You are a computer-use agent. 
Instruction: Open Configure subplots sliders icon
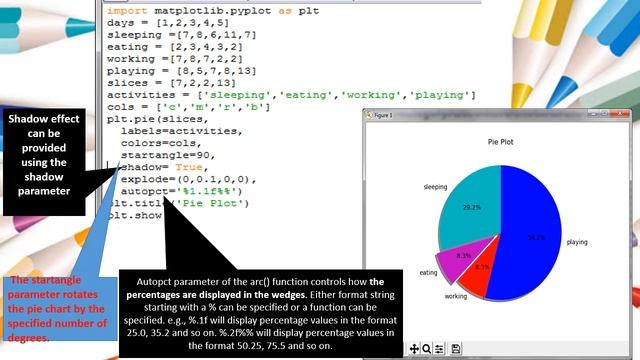[439, 349]
